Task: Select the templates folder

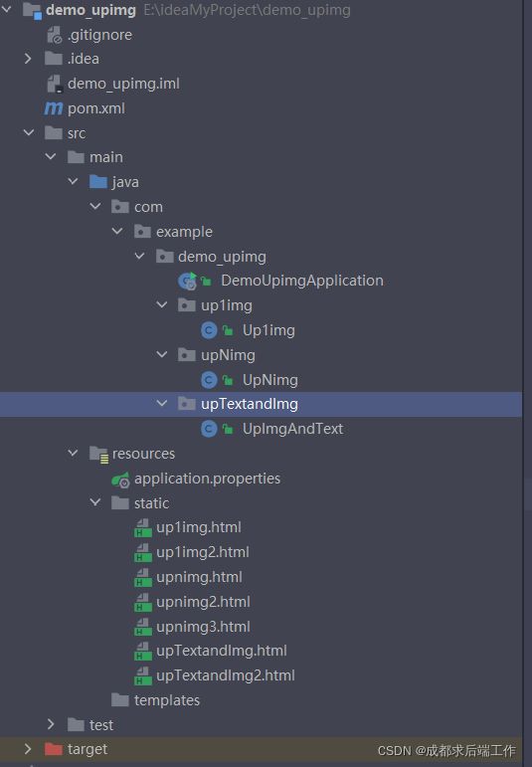Action: 167,700
